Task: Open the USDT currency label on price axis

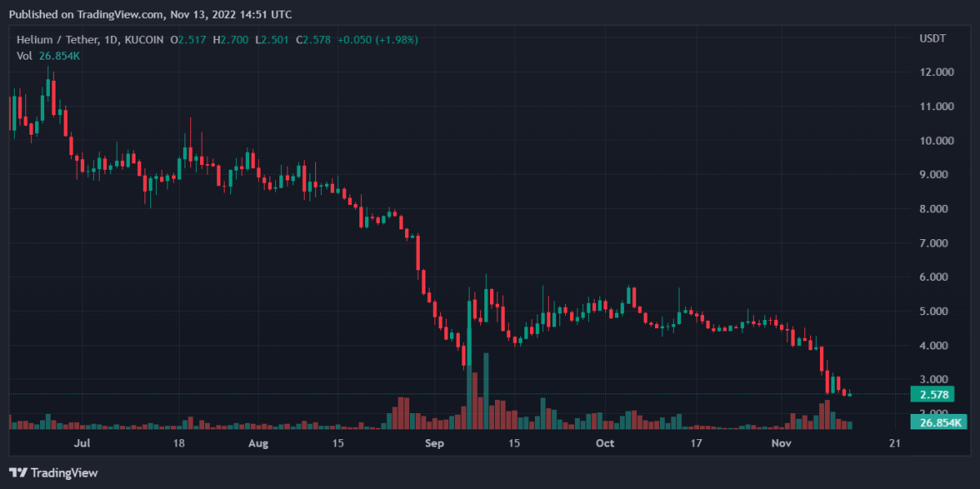Action: tap(932, 39)
